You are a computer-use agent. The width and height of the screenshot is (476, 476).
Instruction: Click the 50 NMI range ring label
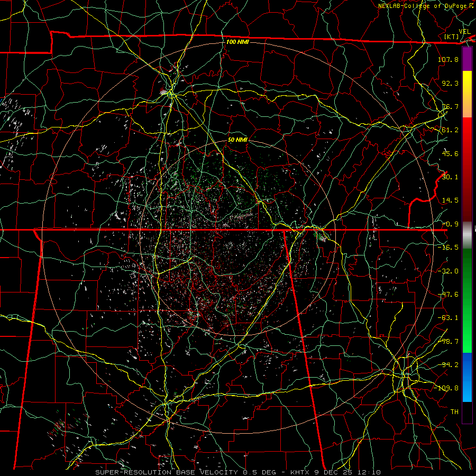[x=237, y=140]
